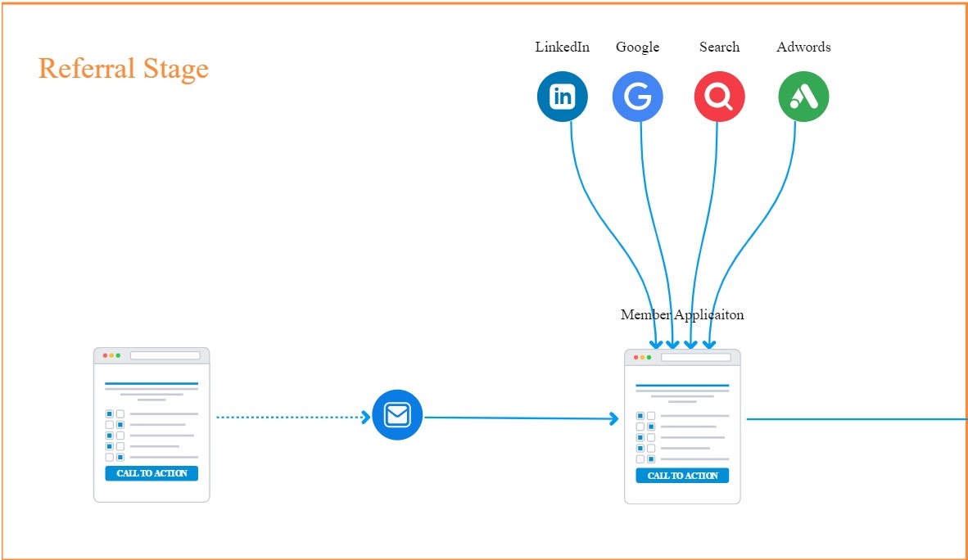Select the LinkedIn traffic source icon

coord(563,97)
